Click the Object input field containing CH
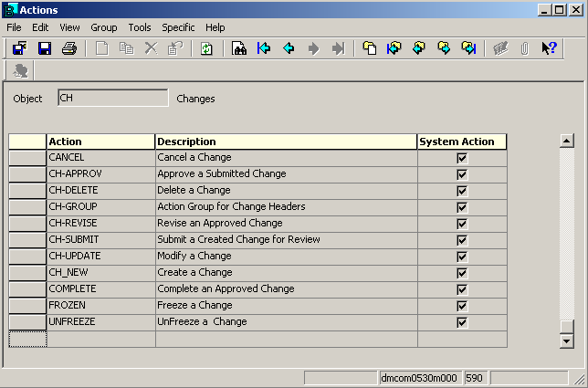 [x=112, y=98]
